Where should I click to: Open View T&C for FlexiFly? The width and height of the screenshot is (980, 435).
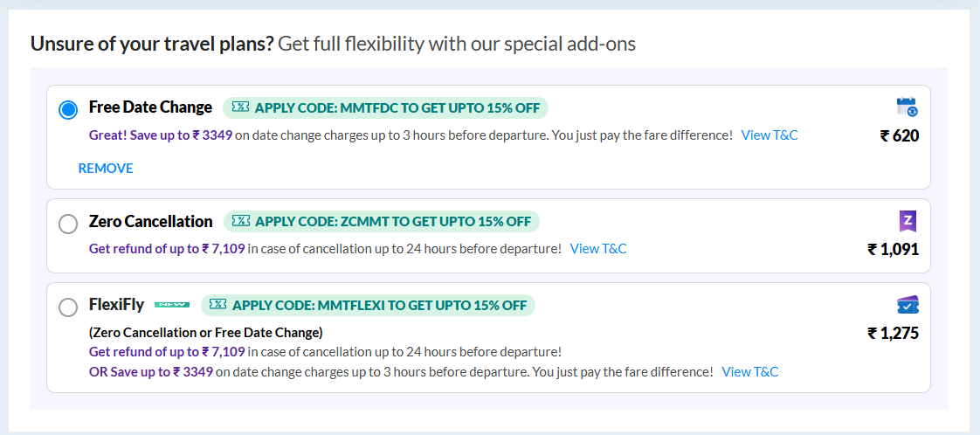pyautogui.click(x=750, y=372)
